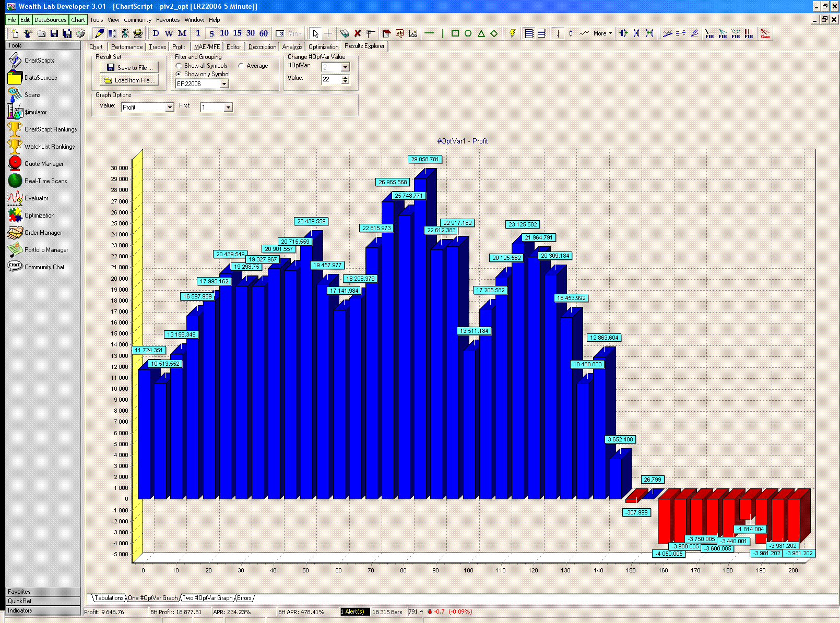Switch to Weekly scale with W

[x=169, y=33]
